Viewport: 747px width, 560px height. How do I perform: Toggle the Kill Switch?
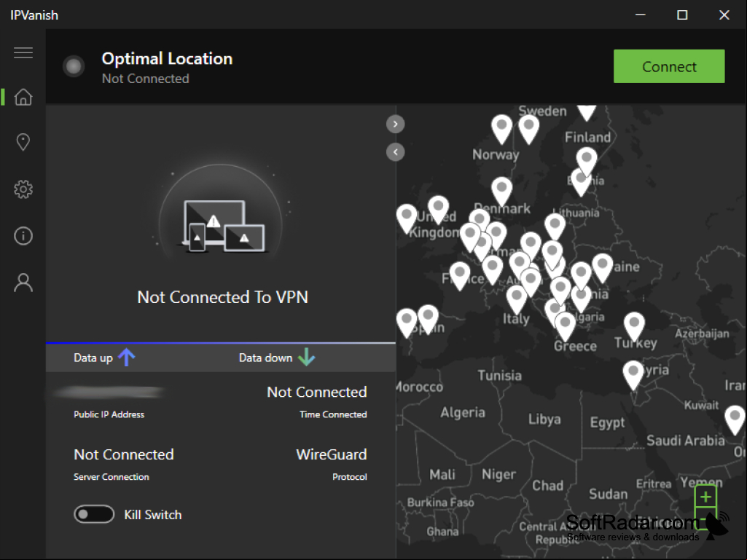94,514
